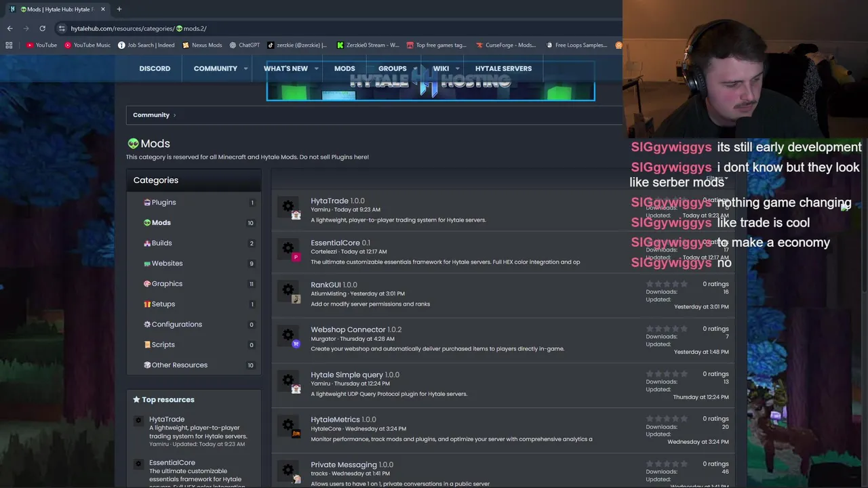Open the CurseForge Mods bookmark
This screenshot has width=868, height=488.
[x=506, y=45]
